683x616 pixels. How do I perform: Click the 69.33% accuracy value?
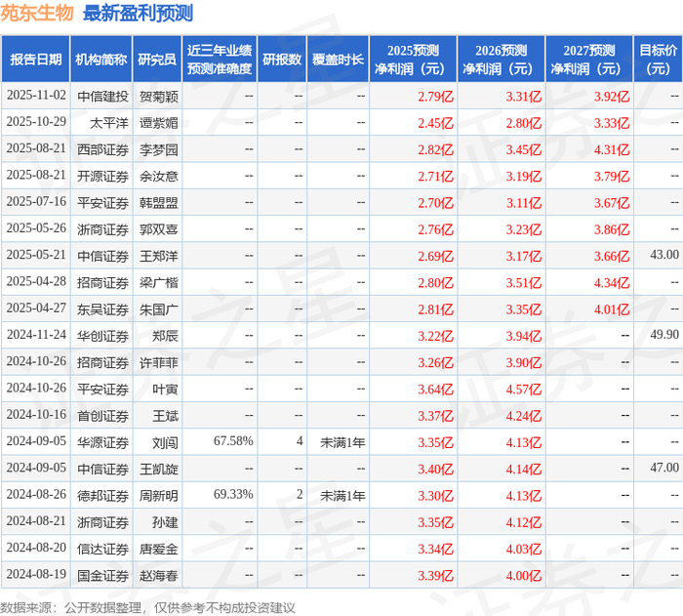(233, 494)
